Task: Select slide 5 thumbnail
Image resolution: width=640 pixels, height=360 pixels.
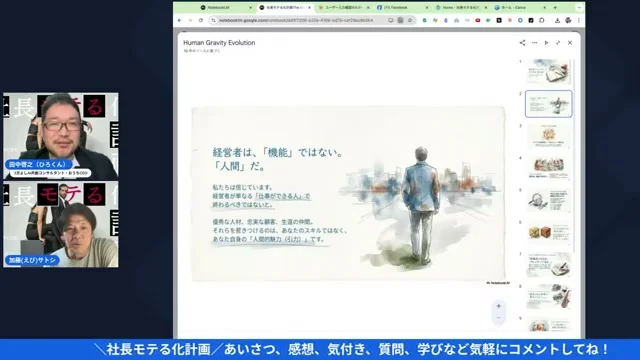Action: (x=549, y=200)
